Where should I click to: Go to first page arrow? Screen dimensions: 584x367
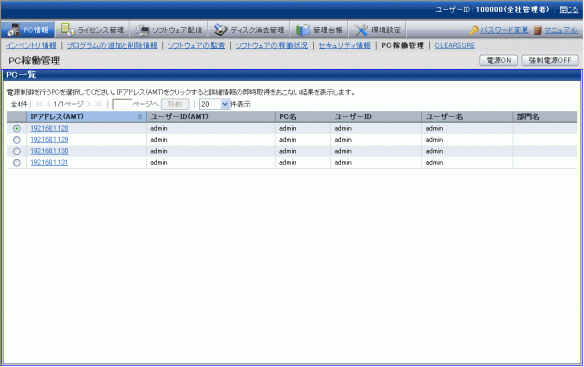[39, 104]
